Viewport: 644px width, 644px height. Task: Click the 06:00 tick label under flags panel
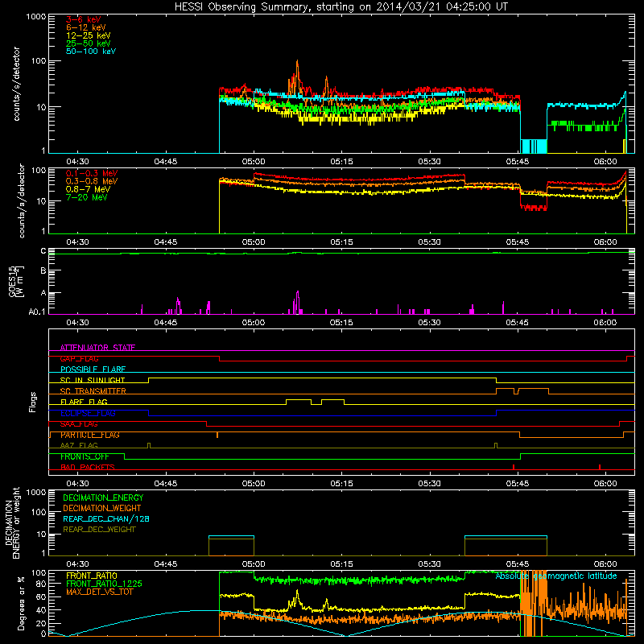[x=605, y=484]
